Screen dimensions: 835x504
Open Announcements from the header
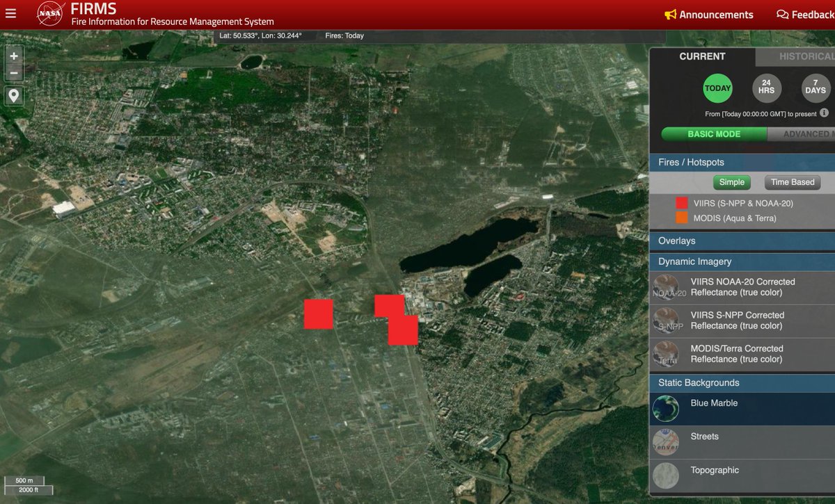709,15
